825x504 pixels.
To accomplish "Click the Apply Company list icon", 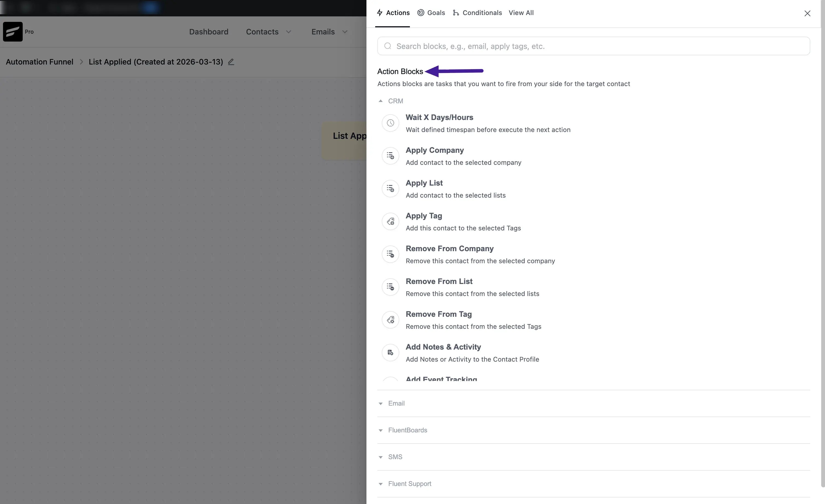I will [x=391, y=156].
